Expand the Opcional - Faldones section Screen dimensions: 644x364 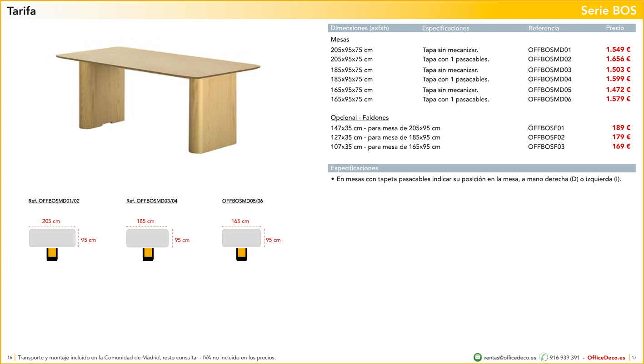pyautogui.click(x=359, y=117)
